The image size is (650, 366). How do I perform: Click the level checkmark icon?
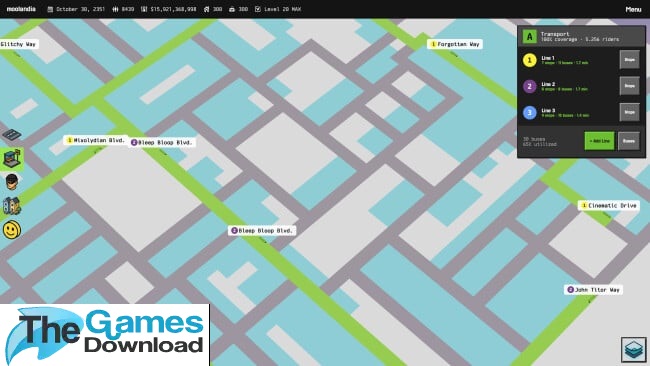[x=258, y=9]
